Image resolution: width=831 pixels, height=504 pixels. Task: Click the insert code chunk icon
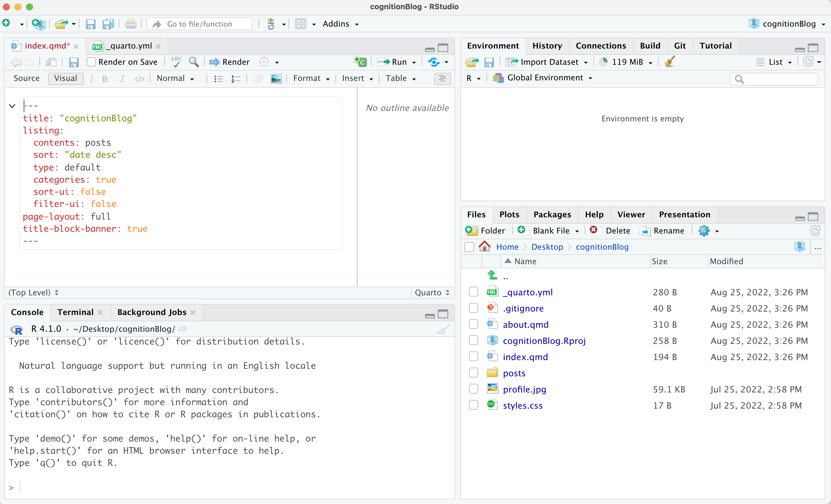tap(361, 62)
